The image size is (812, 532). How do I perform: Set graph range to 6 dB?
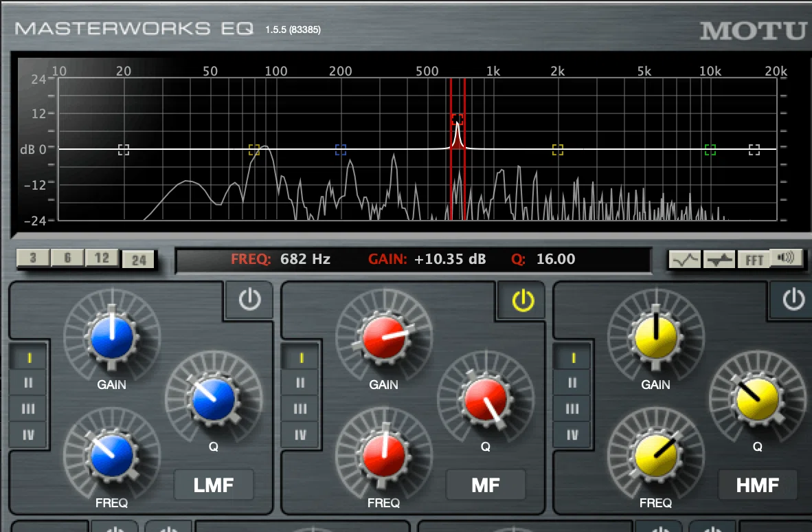pos(67,258)
